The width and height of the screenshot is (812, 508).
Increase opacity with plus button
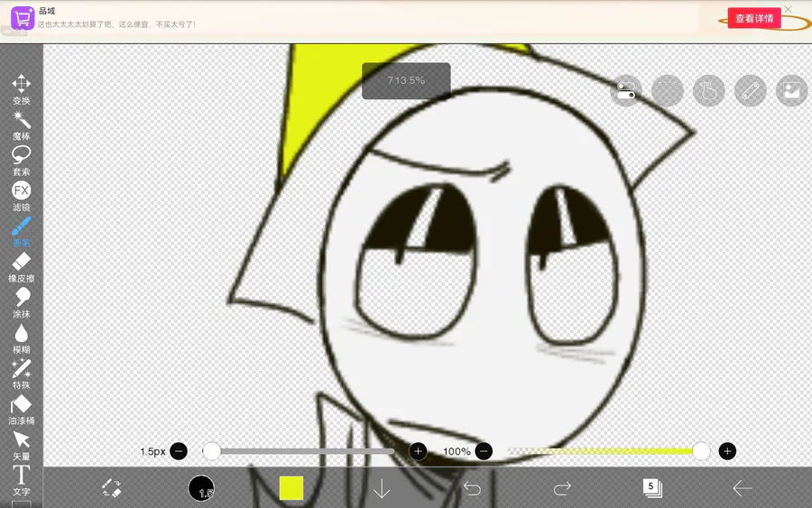pyautogui.click(x=727, y=451)
